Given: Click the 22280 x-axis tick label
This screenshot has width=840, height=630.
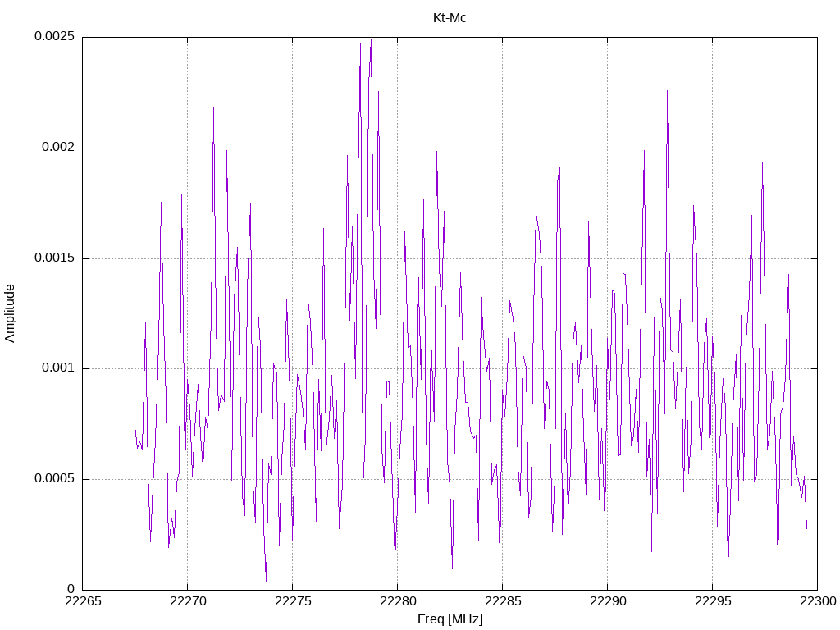Looking at the screenshot, I should pos(398,601).
